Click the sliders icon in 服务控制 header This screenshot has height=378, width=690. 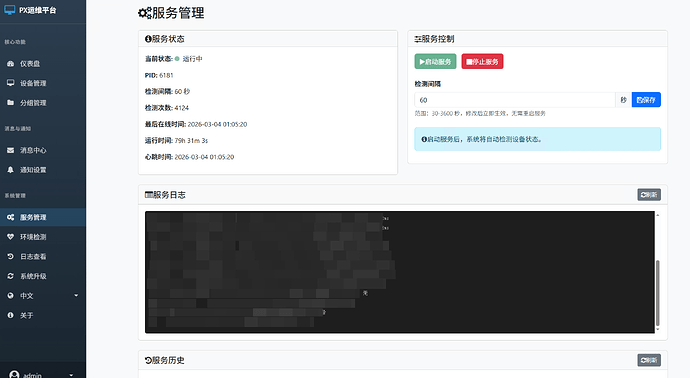pyautogui.click(x=418, y=39)
